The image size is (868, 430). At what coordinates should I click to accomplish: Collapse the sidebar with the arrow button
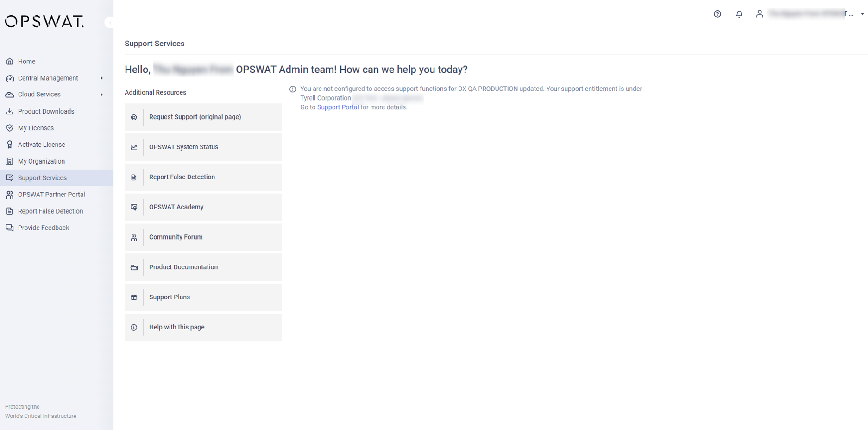click(x=110, y=22)
